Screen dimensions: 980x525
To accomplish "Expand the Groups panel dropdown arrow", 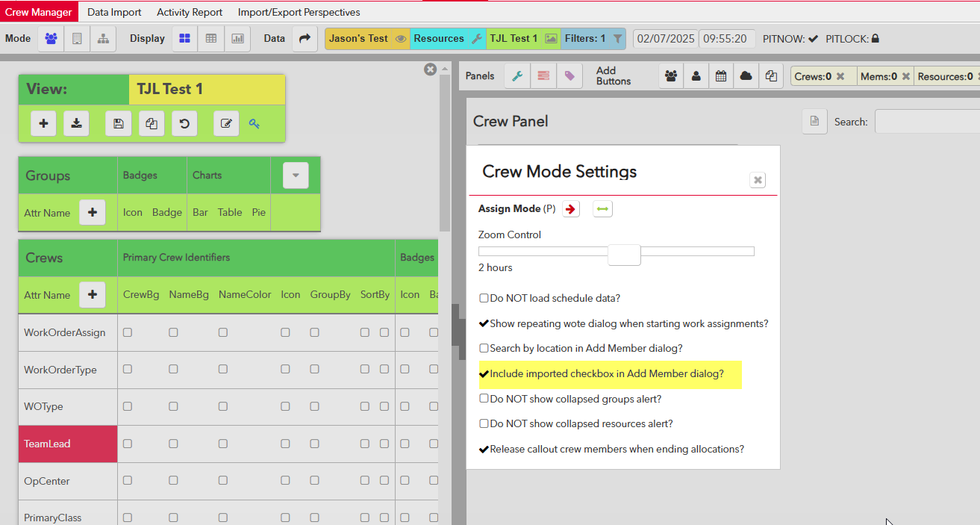I will (296, 175).
